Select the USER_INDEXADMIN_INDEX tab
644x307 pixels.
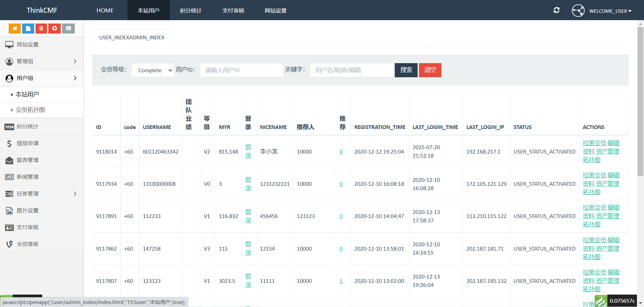pos(131,38)
